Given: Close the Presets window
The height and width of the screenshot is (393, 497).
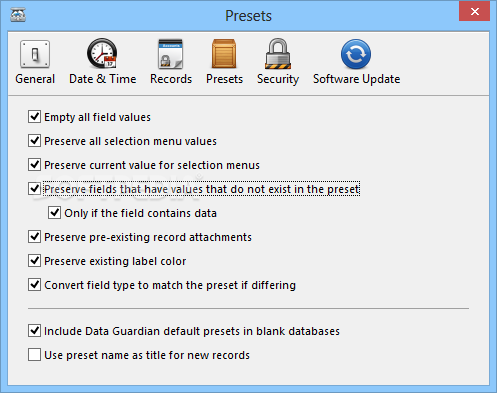Looking at the screenshot, I should pos(474,12).
